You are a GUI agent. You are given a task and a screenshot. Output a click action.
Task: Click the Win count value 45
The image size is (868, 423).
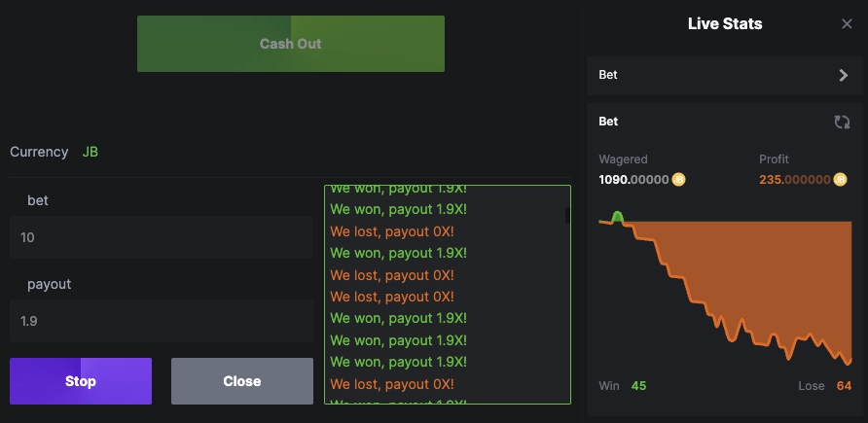(x=638, y=386)
